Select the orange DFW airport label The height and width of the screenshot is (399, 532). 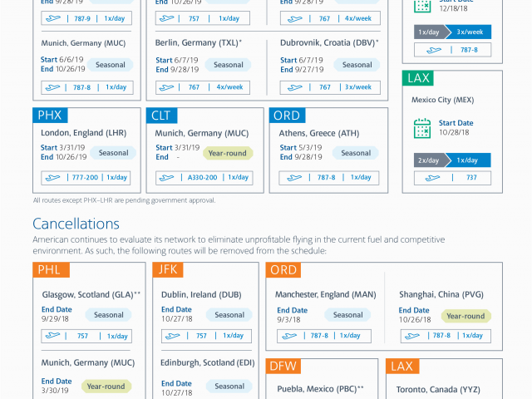tap(283, 366)
